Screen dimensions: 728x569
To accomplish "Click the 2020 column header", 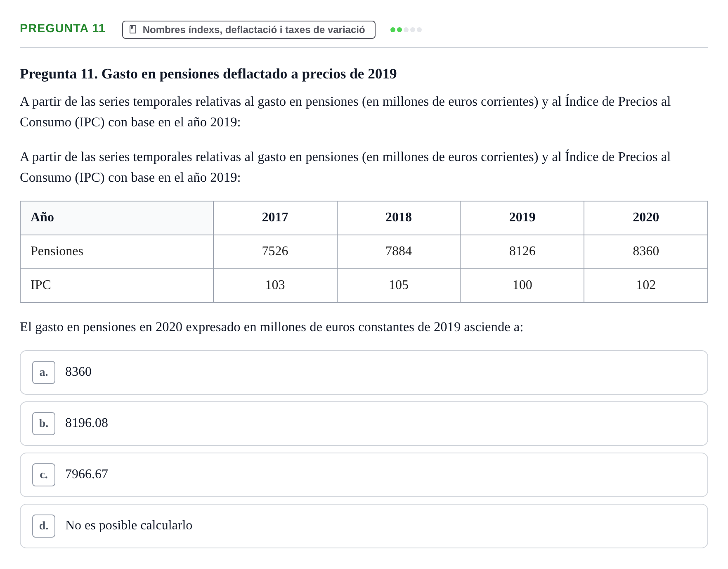I will 646,218.
